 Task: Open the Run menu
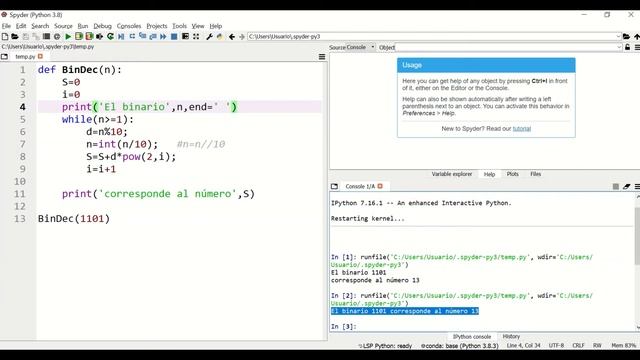83,26
